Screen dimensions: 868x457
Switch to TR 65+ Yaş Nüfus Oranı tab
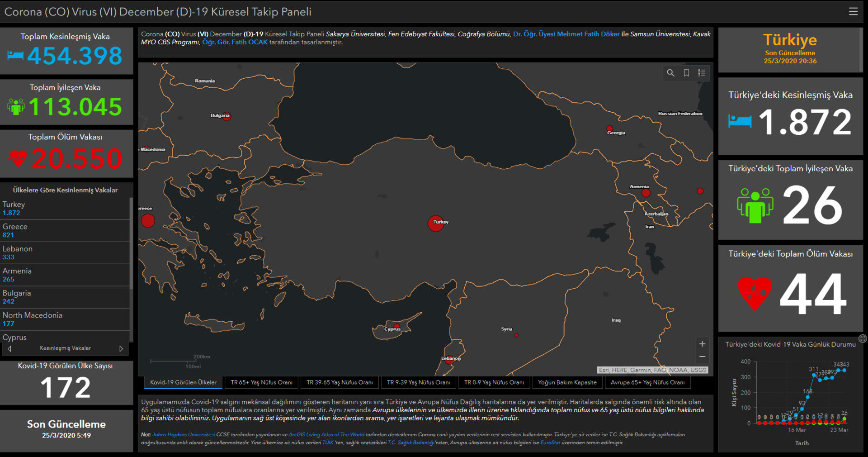[261, 382]
